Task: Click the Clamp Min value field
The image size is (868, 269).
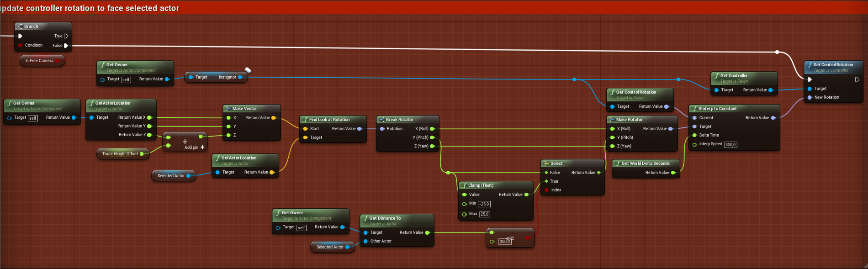Action: pyautogui.click(x=484, y=204)
